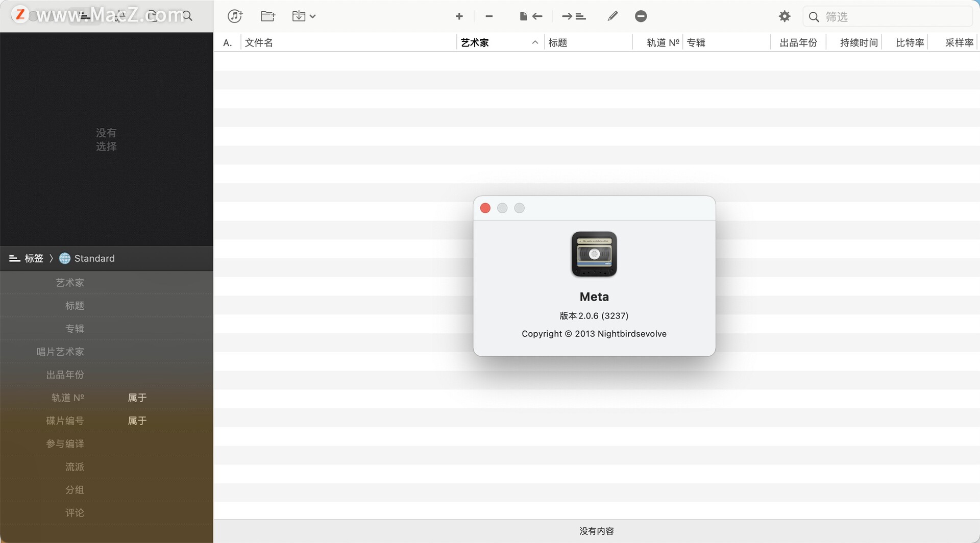Click the plus add button in toolbar
Viewport: 980px width, 543px height.
tap(459, 16)
